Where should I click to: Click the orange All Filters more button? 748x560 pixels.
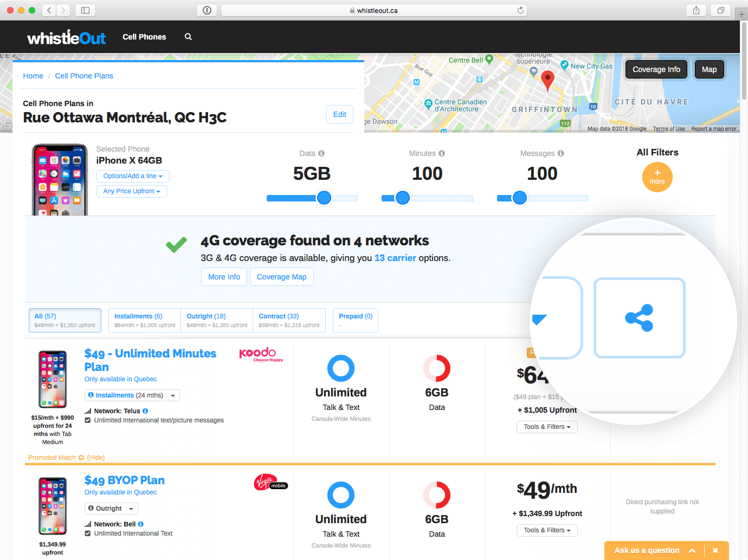(x=657, y=177)
